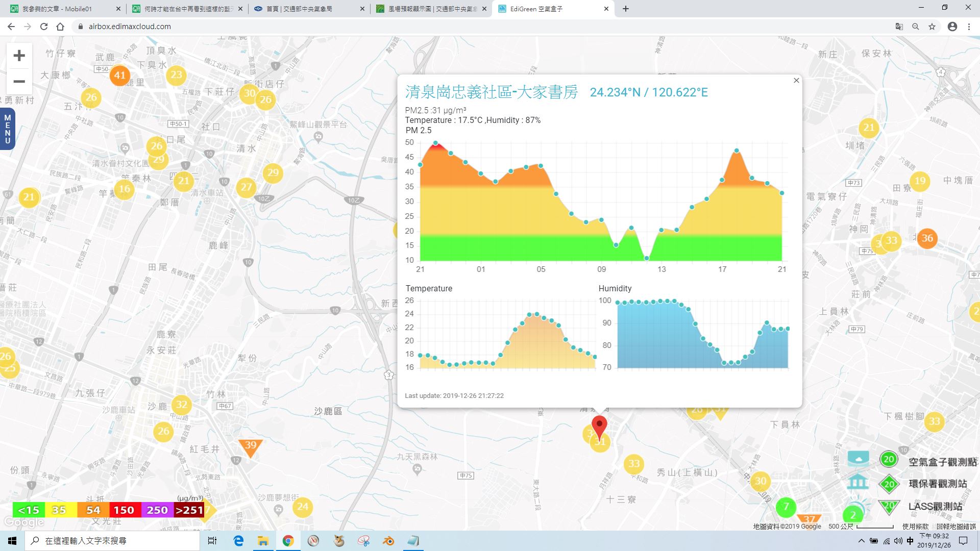This screenshot has height=551, width=980.
Task: Click the red 150 legend swatch
Action: [x=125, y=510]
